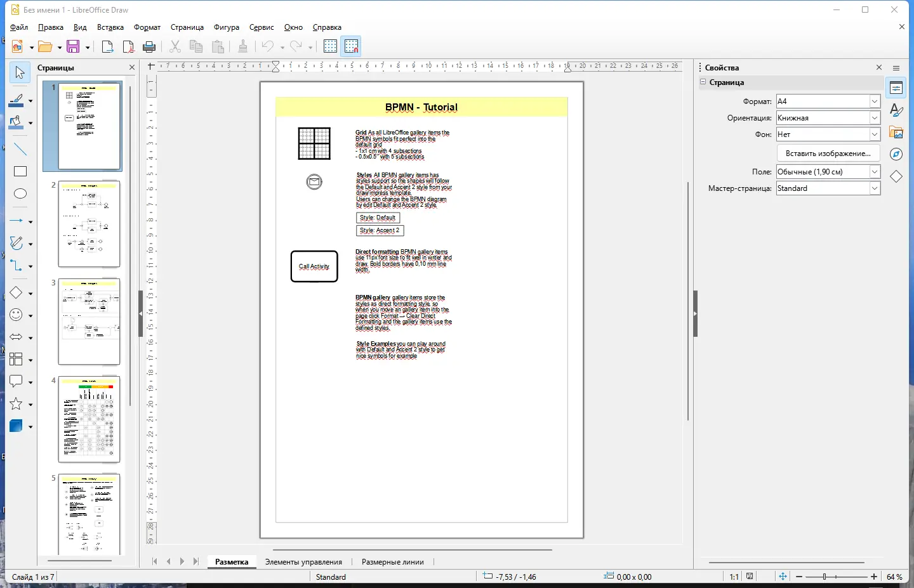Select the Rectangle tool
The height and width of the screenshot is (588, 914).
coord(20,171)
